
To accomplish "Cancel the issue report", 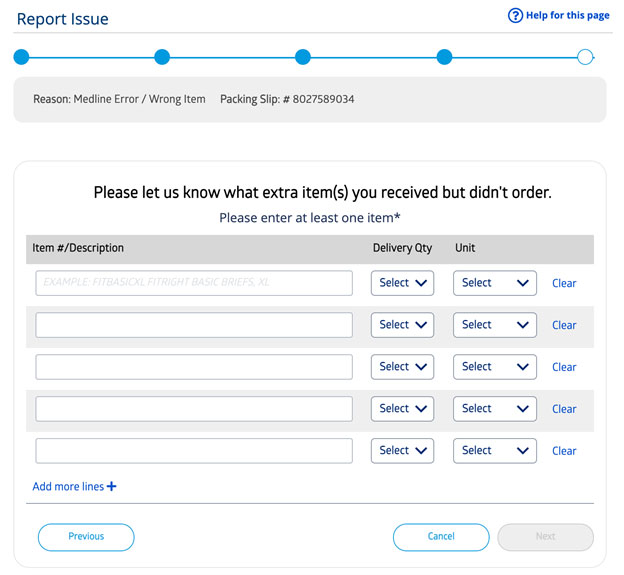I will pos(441,537).
